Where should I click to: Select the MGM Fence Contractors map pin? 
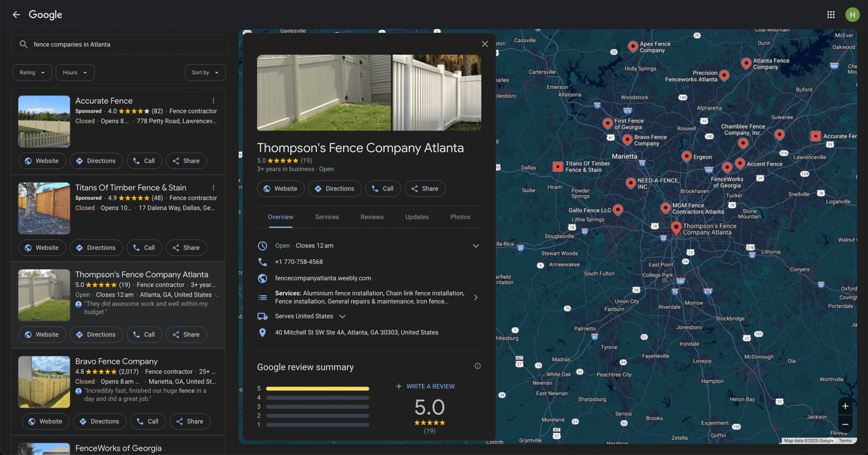(x=666, y=207)
